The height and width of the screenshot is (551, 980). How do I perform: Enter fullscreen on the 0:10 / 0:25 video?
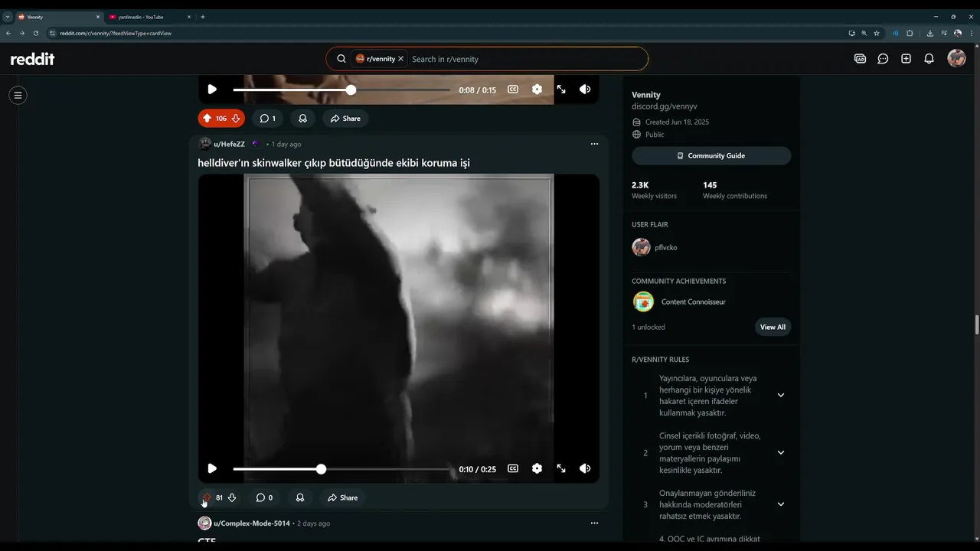[x=561, y=468]
